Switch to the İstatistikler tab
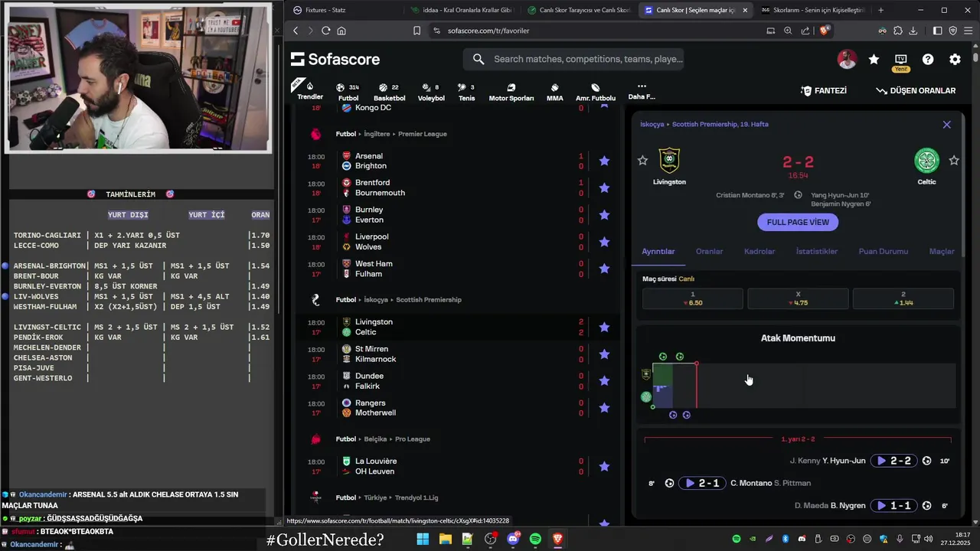This screenshot has width=980, height=551. [x=817, y=251]
